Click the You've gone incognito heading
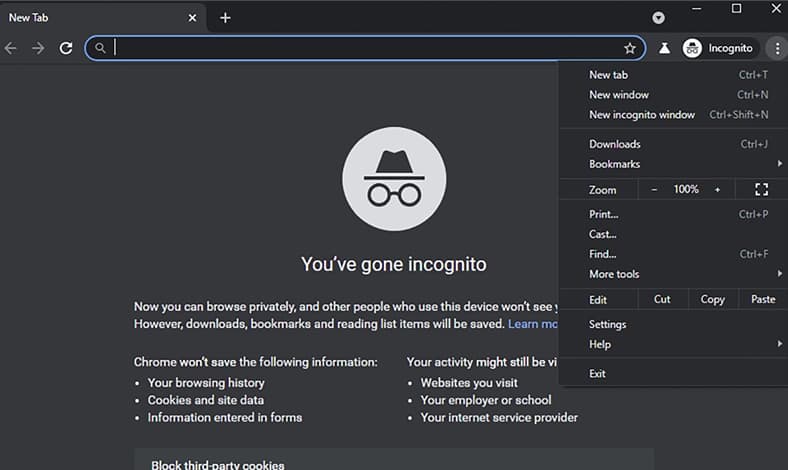Image resolution: width=788 pixels, height=470 pixels. coord(393,264)
